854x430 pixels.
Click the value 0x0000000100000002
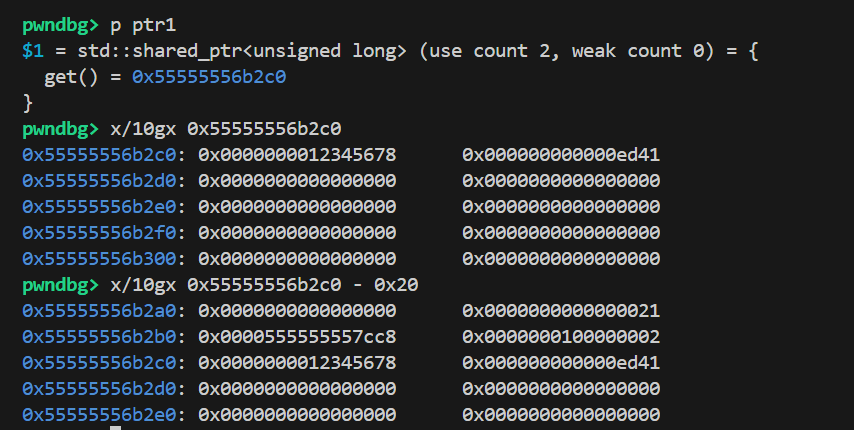(561, 337)
